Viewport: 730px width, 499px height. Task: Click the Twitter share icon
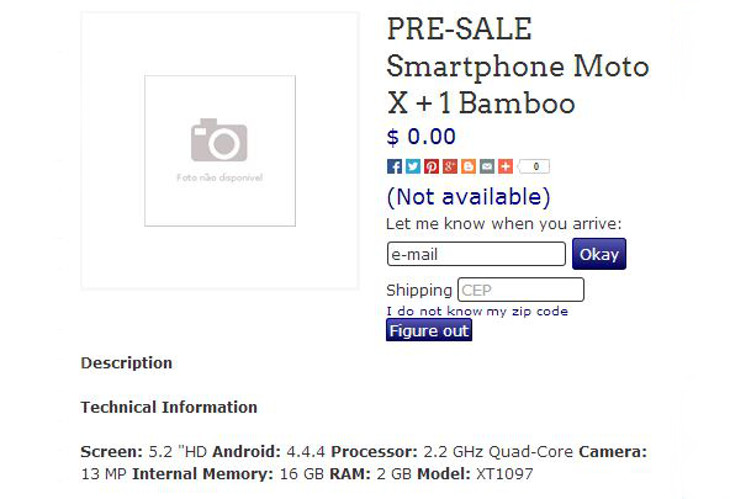coord(413,167)
